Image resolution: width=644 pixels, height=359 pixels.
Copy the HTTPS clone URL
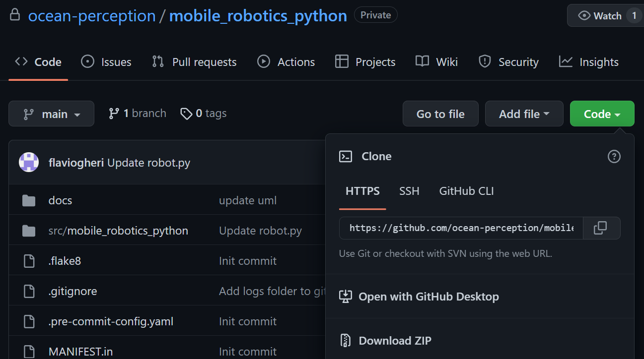click(601, 228)
